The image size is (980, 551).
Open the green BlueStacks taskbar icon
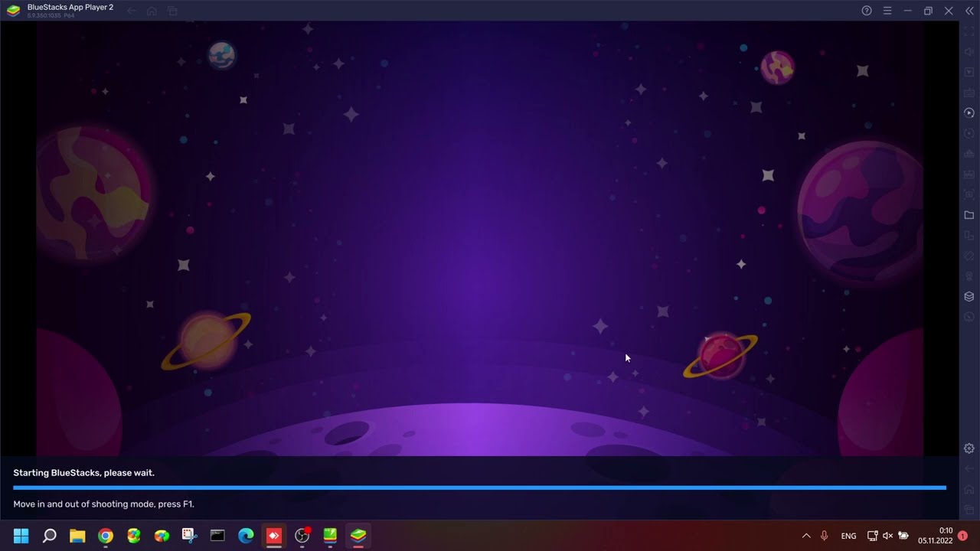point(330,536)
